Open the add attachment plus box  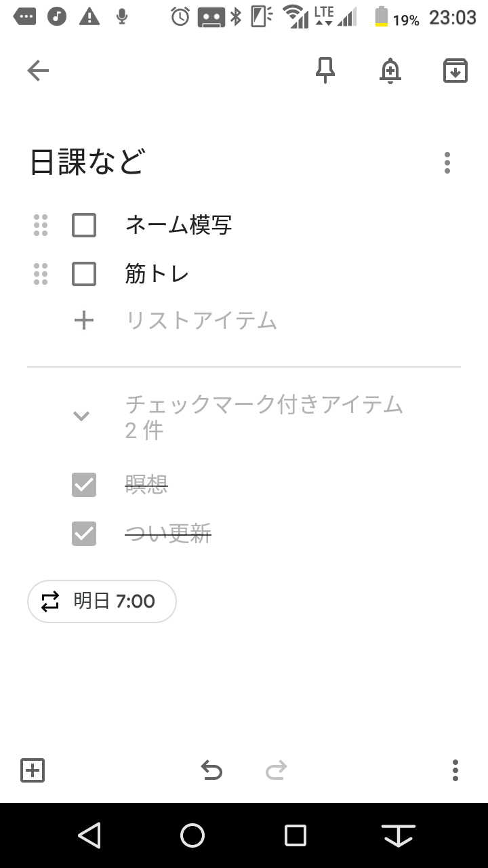click(x=33, y=770)
